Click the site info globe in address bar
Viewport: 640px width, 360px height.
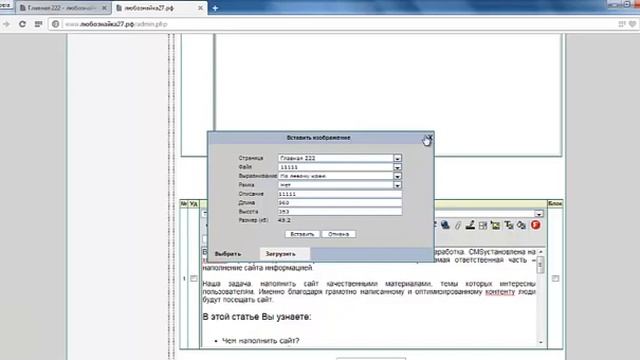click(x=56, y=24)
